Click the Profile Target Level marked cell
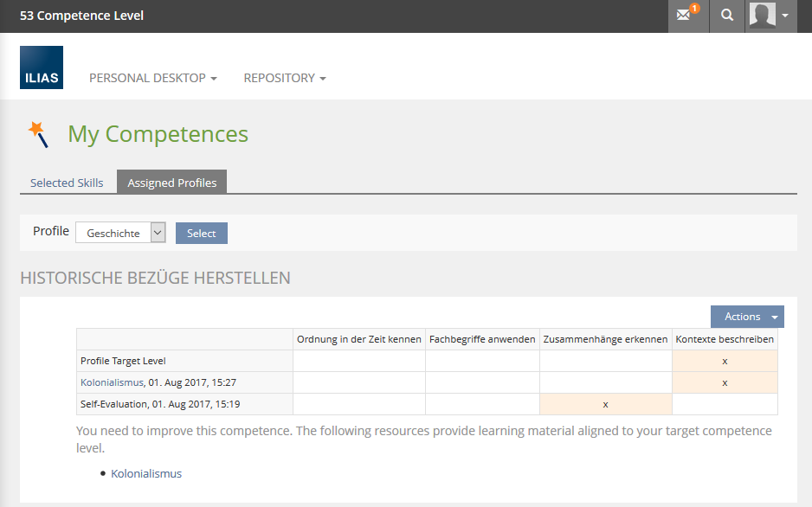 pos(725,361)
